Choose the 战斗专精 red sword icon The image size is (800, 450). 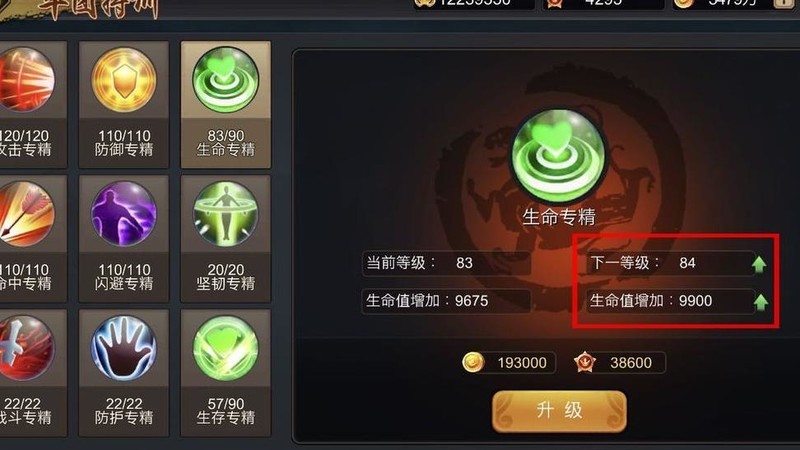26,348
